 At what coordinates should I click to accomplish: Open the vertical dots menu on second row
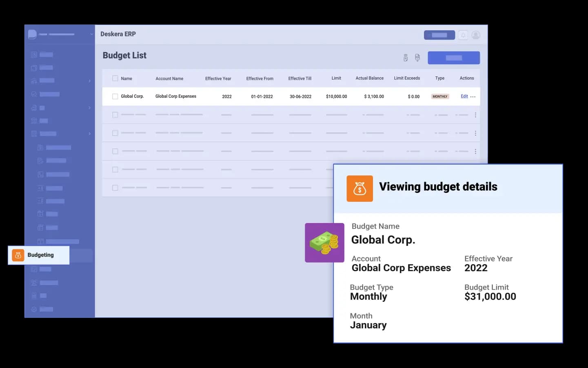475,115
